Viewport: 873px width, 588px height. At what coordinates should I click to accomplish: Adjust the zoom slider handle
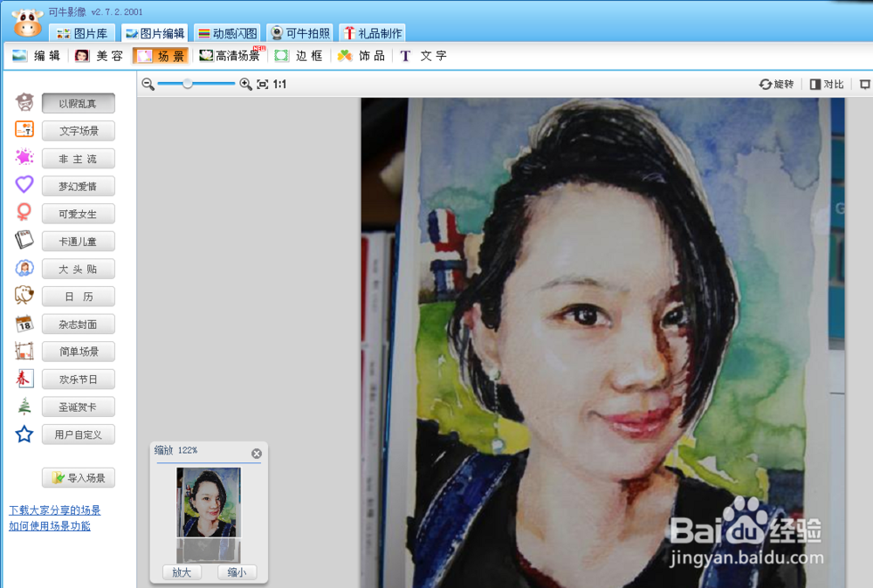tap(188, 84)
